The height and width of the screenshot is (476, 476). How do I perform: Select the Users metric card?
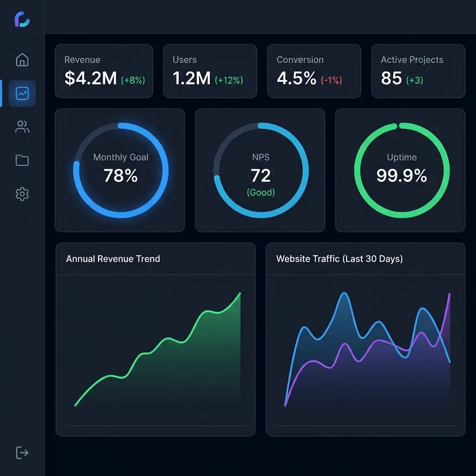click(x=210, y=71)
